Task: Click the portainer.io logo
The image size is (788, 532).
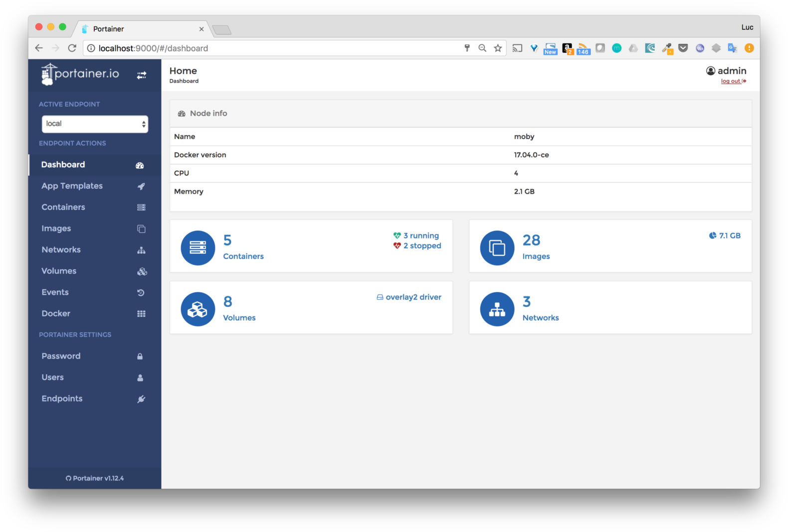Action: pos(80,74)
